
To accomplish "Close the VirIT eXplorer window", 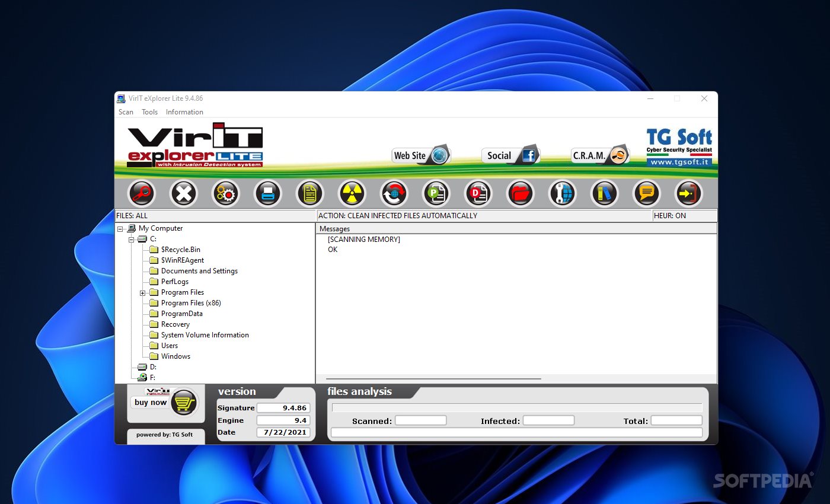I will tap(704, 98).
